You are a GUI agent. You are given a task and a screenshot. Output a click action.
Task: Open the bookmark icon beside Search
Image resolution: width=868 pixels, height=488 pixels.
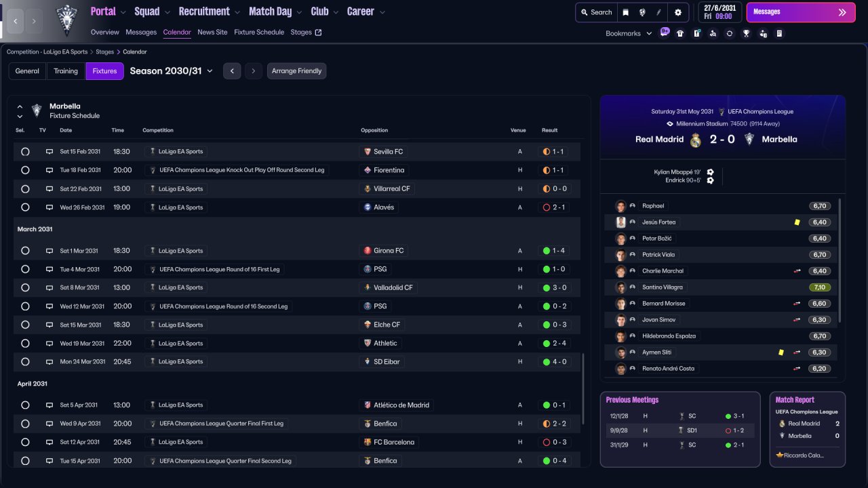[x=625, y=12]
